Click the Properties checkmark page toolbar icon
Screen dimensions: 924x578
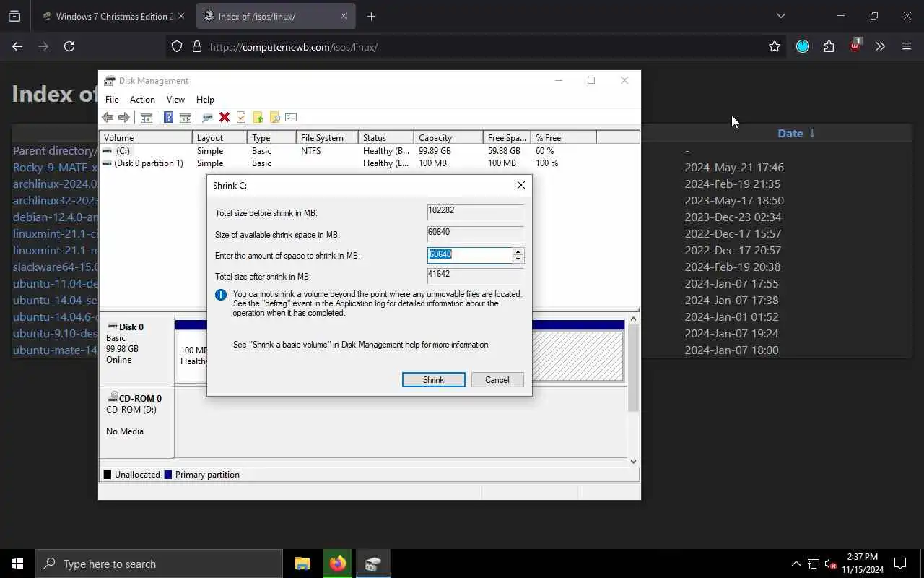tap(241, 117)
